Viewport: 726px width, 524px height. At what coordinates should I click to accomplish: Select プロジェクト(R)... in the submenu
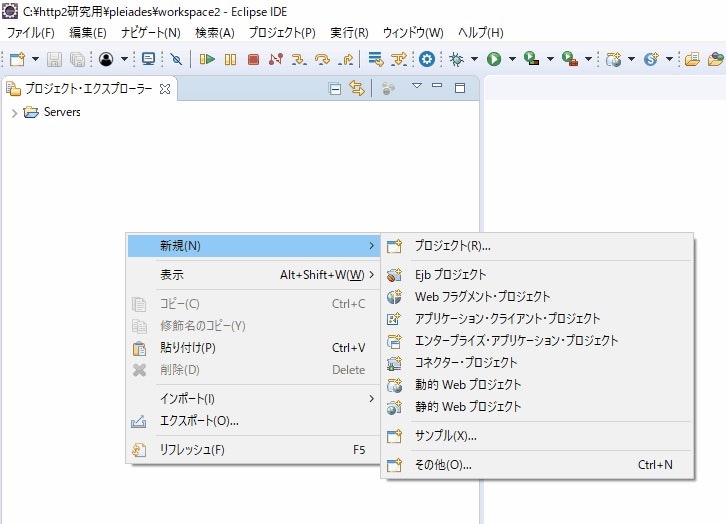pos(537,246)
